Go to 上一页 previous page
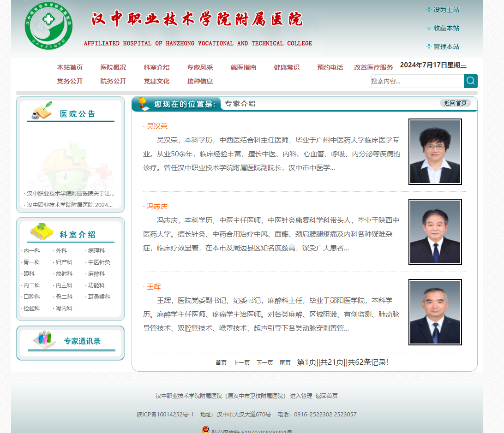504x433 pixels. 241,362
